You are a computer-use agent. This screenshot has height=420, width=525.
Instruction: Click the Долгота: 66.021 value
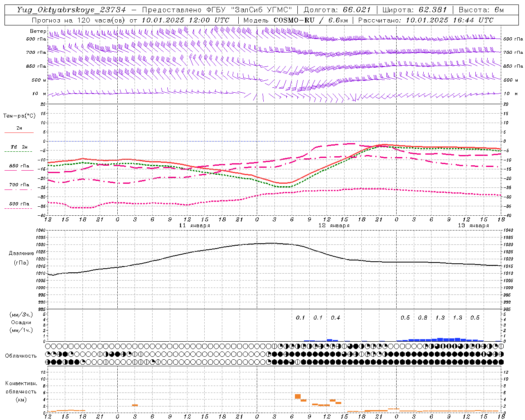click(x=337, y=10)
